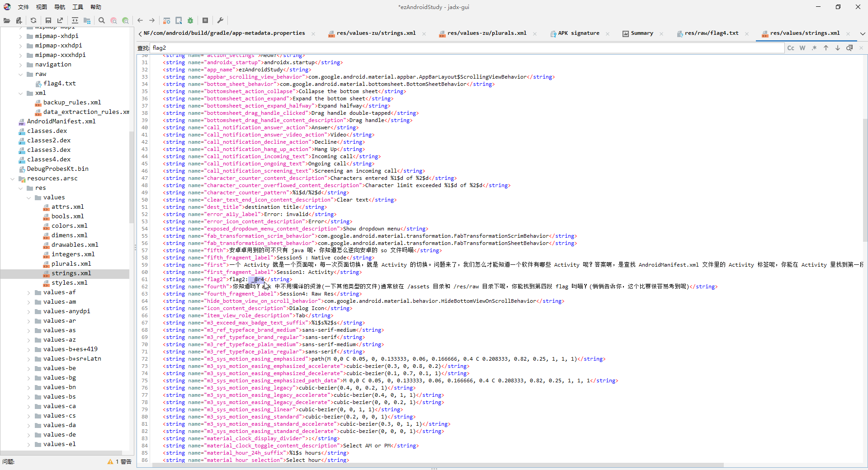Toggle regex (.*) search option
The width and height of the screenshot is (868, 470).
(814, 48)
